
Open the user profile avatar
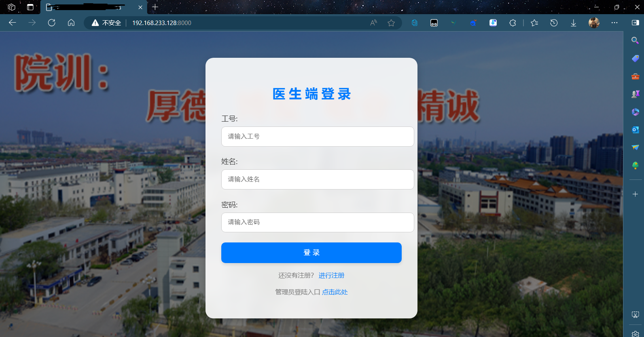[x=594, y=23]
